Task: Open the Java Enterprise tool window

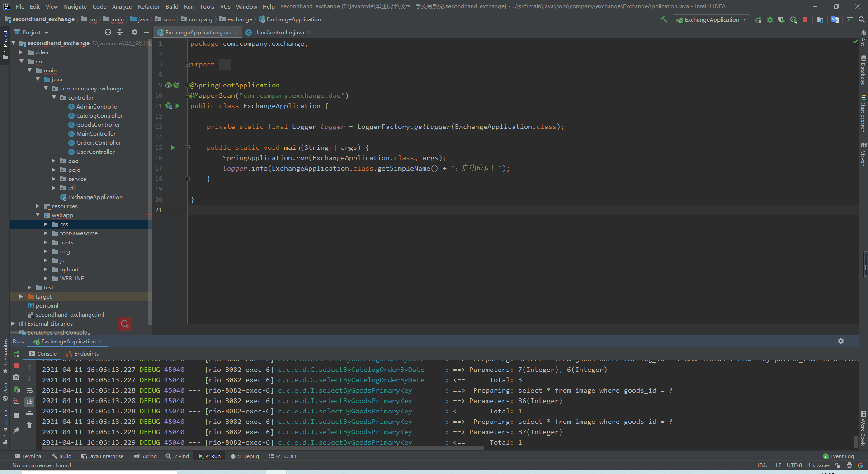Action: pos(102,456)
